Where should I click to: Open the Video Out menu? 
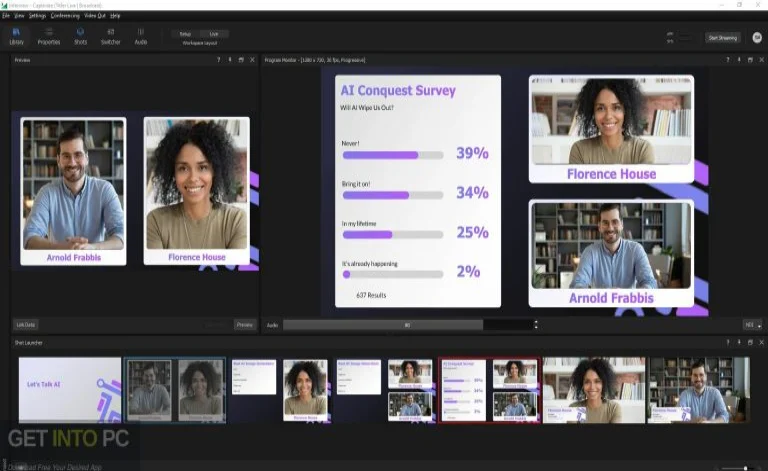(x=96, y=16)
